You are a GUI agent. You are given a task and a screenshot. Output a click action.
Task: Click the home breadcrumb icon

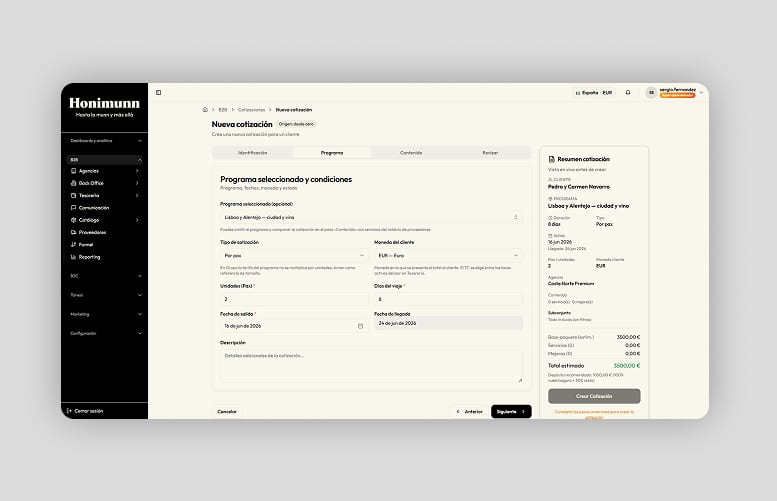point(205,110)
